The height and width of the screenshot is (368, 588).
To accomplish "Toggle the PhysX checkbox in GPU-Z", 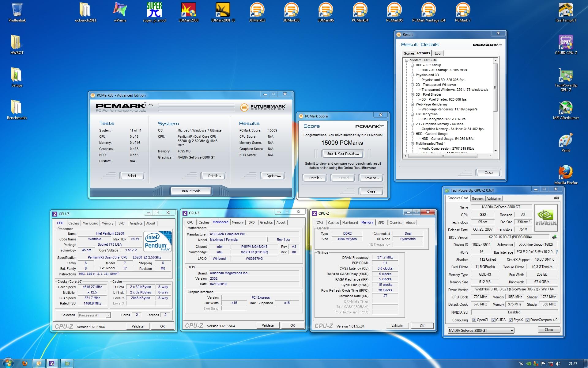I will coord(511,320).
